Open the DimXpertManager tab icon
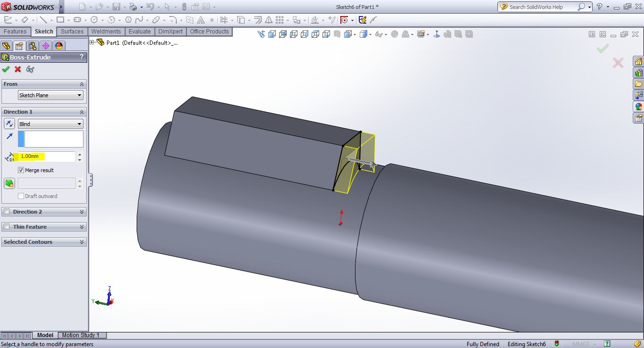644x348 pixels. point(46,46)
